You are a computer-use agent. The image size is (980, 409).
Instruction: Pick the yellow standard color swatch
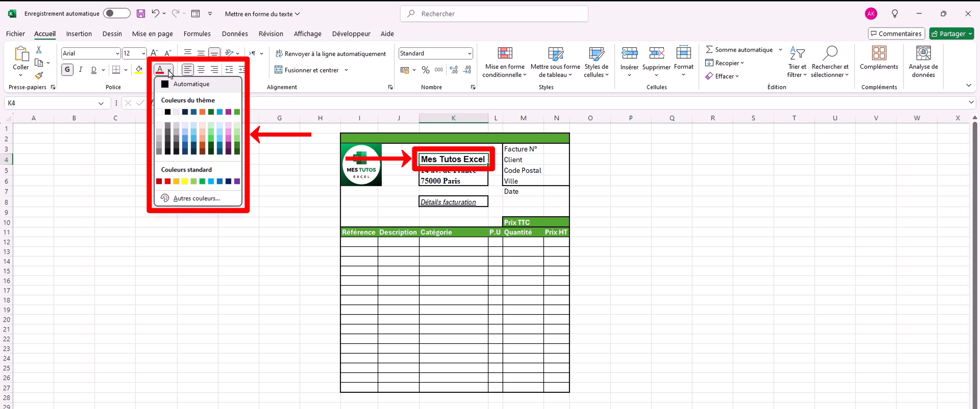pyautogui.click(x=185, y=181)
